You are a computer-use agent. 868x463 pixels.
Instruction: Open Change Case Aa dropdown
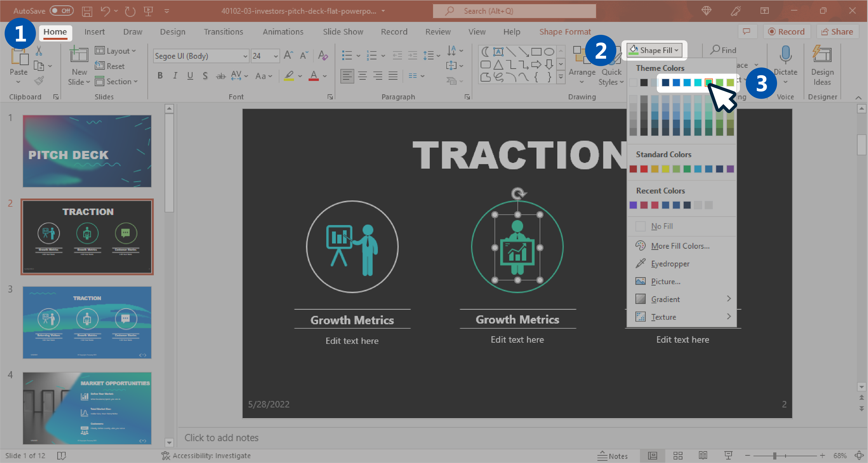[263, 76]
